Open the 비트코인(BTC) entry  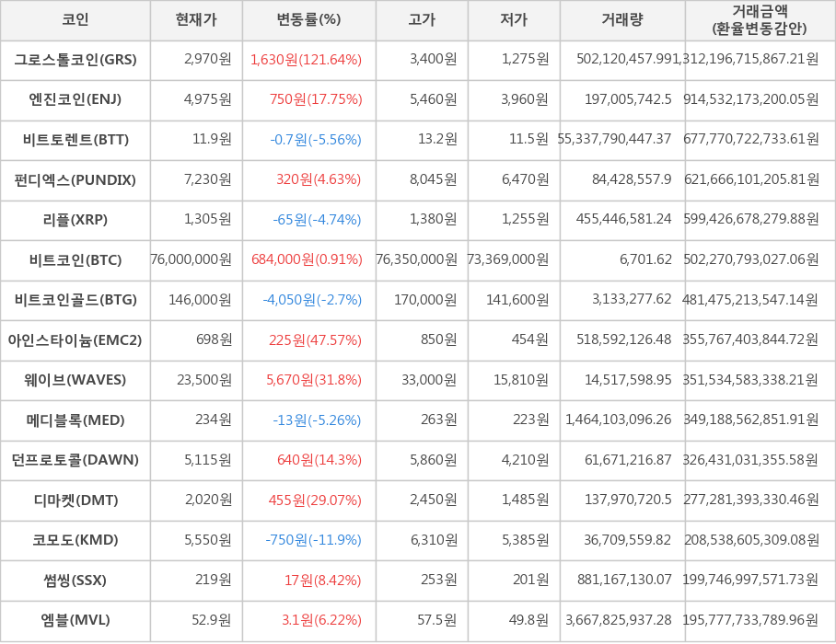[75, 260]
